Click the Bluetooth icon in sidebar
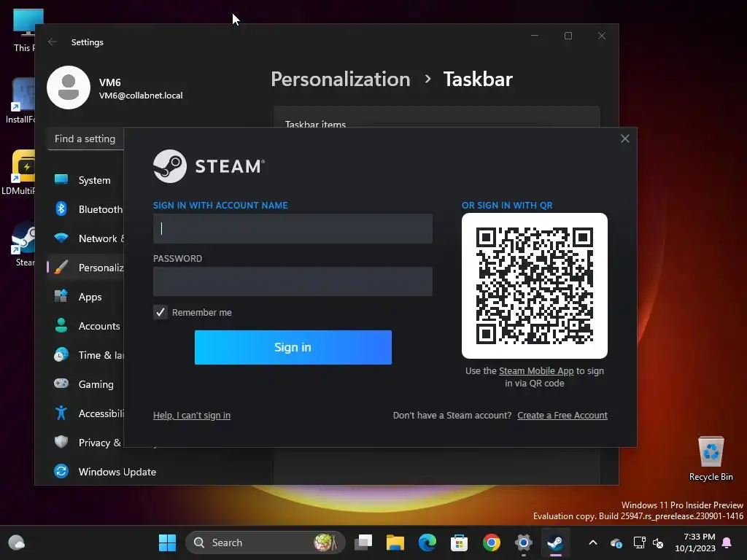This screenshot has width=747, height=560. coord(61,209)
